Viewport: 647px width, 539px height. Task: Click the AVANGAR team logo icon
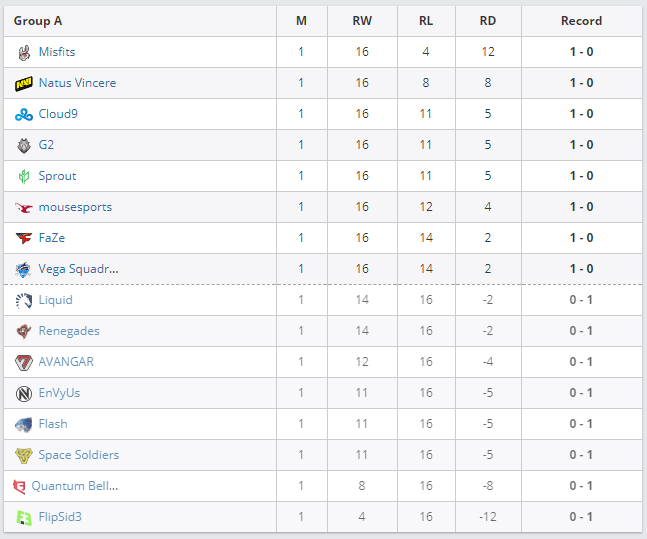pos(24,362)
